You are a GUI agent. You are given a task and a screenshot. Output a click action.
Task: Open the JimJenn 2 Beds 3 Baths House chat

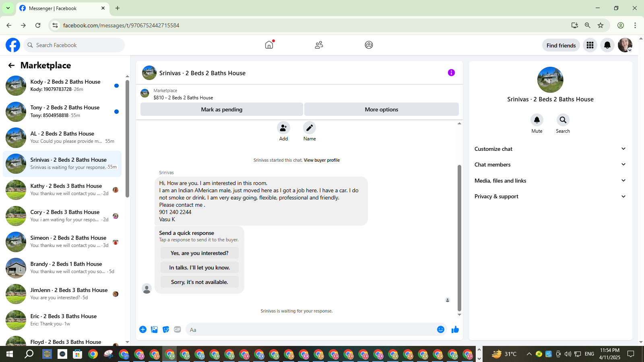[x=62, y=294]
